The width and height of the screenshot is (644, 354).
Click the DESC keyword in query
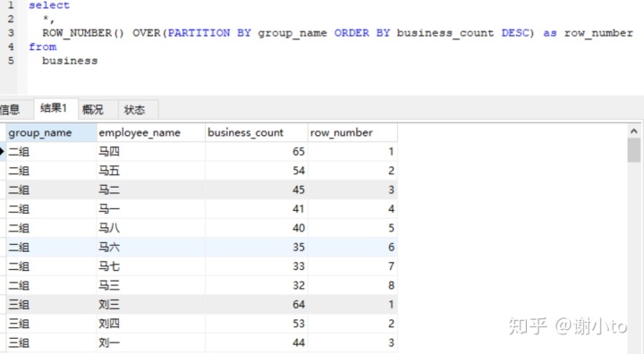515,33
